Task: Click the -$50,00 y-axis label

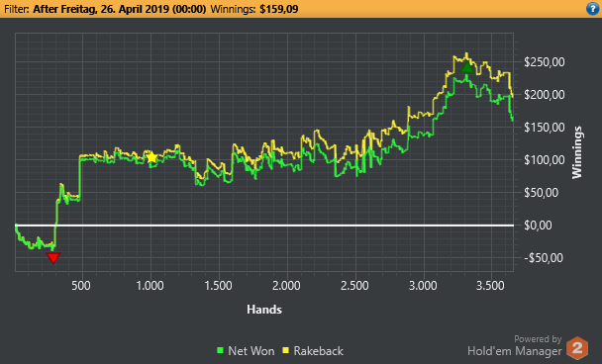Action: click(x=544, y=258)
